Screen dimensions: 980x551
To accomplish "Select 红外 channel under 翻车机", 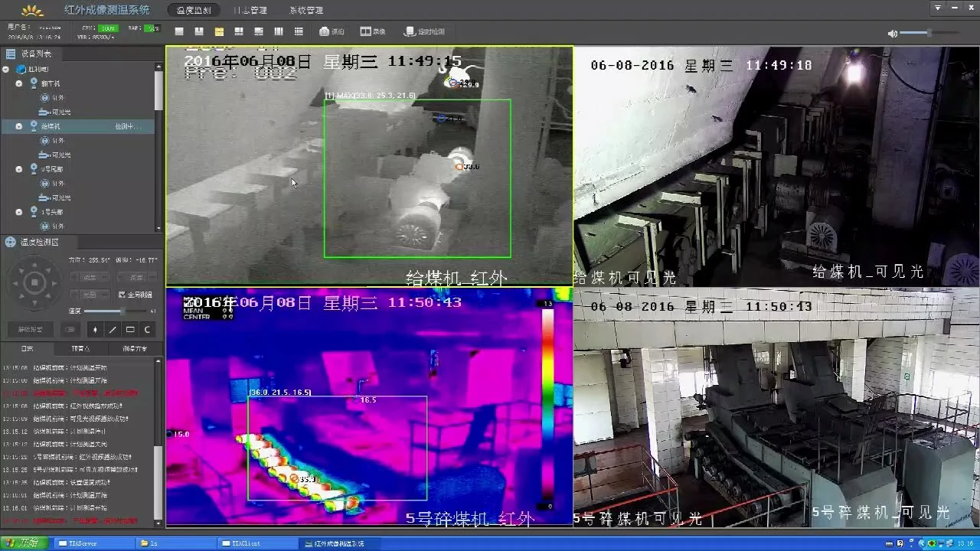I will 53,97.
